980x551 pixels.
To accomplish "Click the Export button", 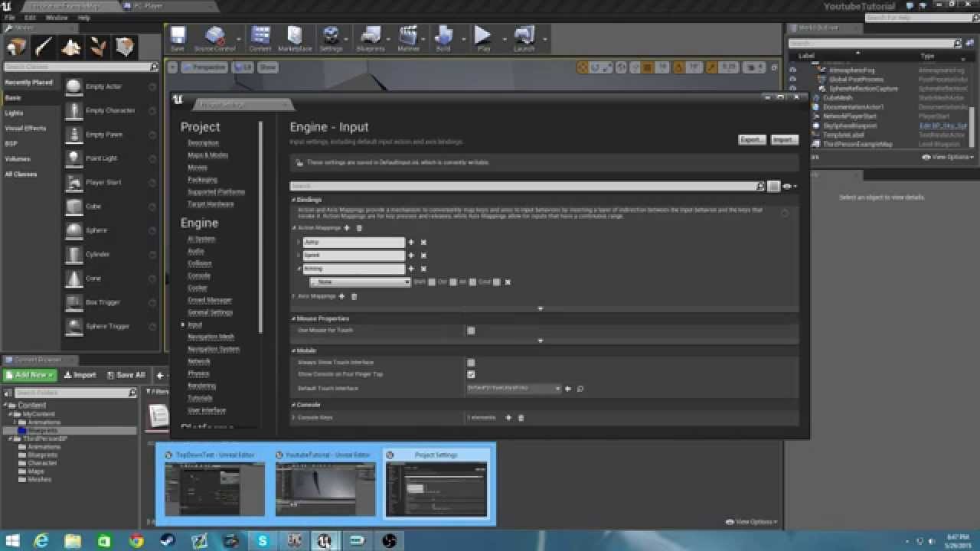I will pyautogui.click(x=752, y=140).
